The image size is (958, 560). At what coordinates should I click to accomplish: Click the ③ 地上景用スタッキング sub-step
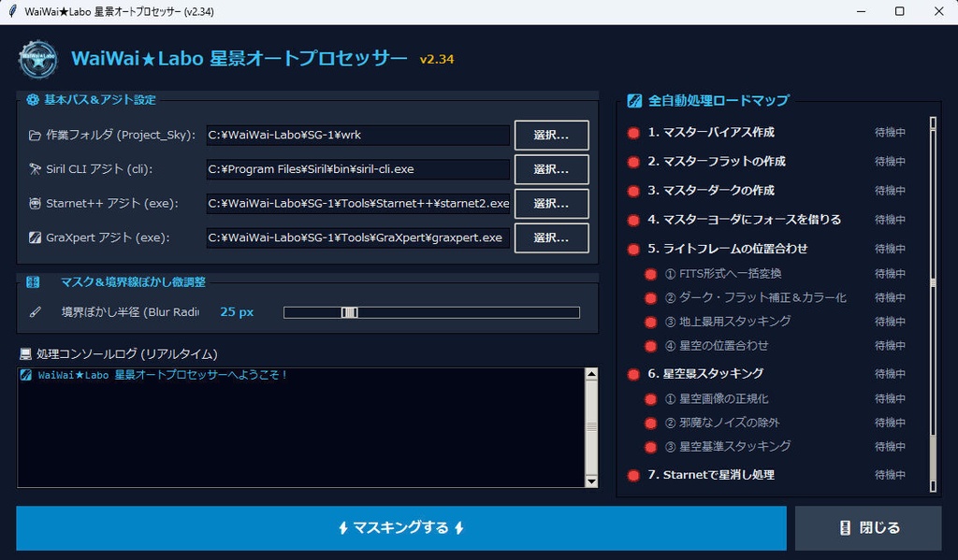728,322
